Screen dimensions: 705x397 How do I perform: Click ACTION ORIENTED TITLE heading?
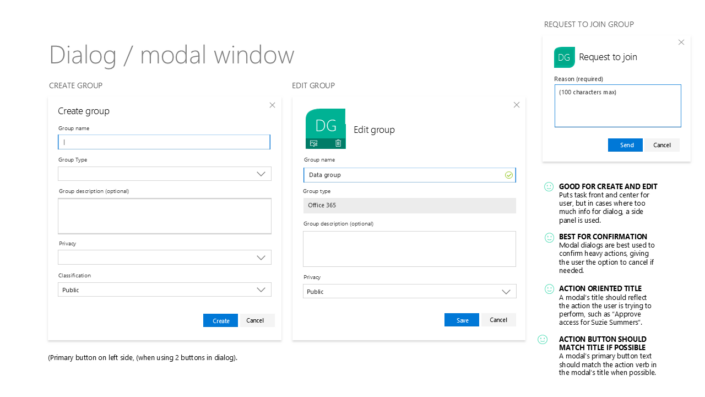[x=600, y=289]
